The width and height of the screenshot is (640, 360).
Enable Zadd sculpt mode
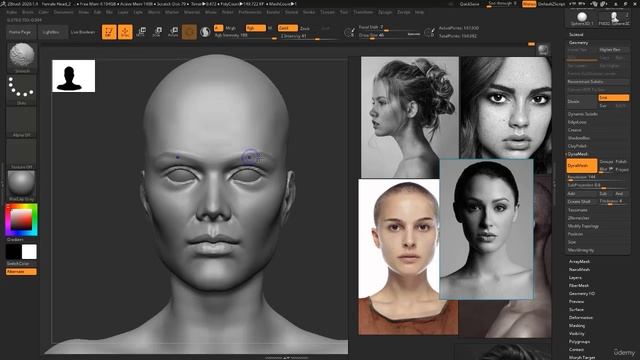tap(287, 28)
